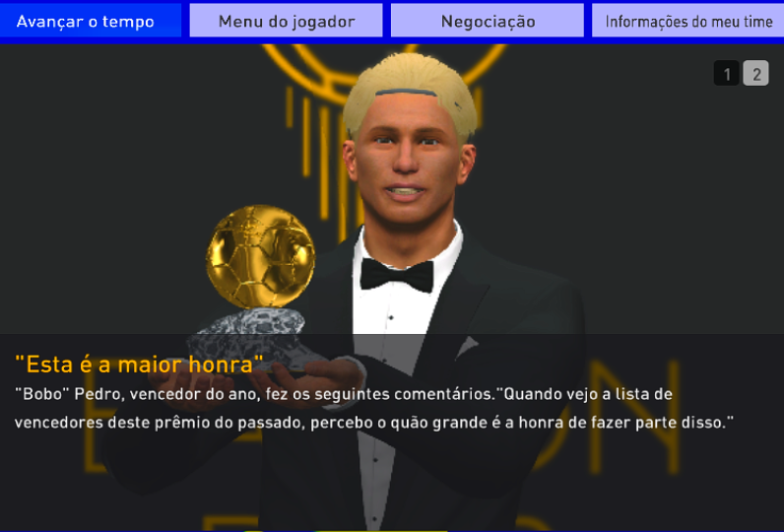Open the Menu do jogador tab
Image resolution: width=784 pixels, height=532 pixels.
(x=286, y=21)
